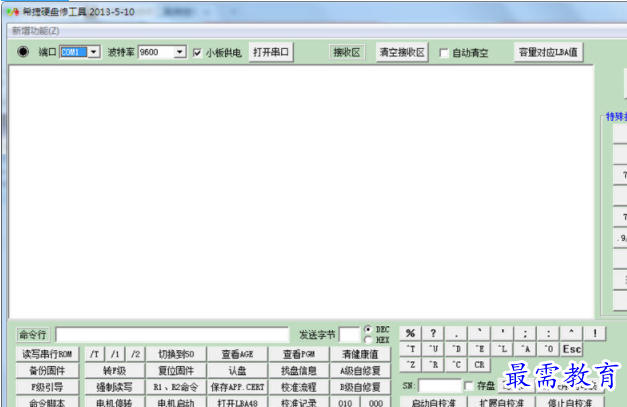
Task: Click the 清空接收区 button
Action: click(x=401, y=52)
